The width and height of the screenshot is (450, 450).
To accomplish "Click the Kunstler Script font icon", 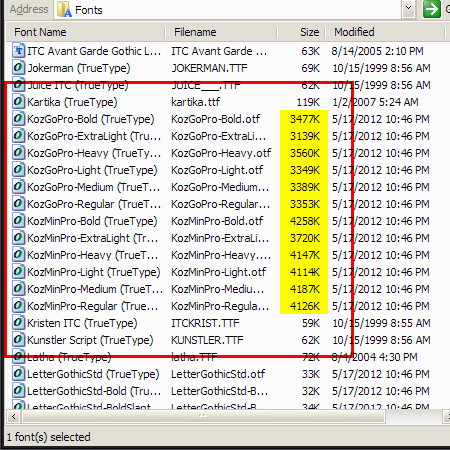I will tap(19, 340).
